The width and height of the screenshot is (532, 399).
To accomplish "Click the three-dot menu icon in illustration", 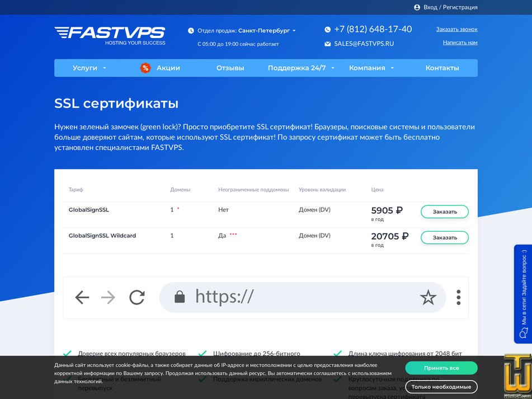I will pyautogui.click(x=458, y=298).
